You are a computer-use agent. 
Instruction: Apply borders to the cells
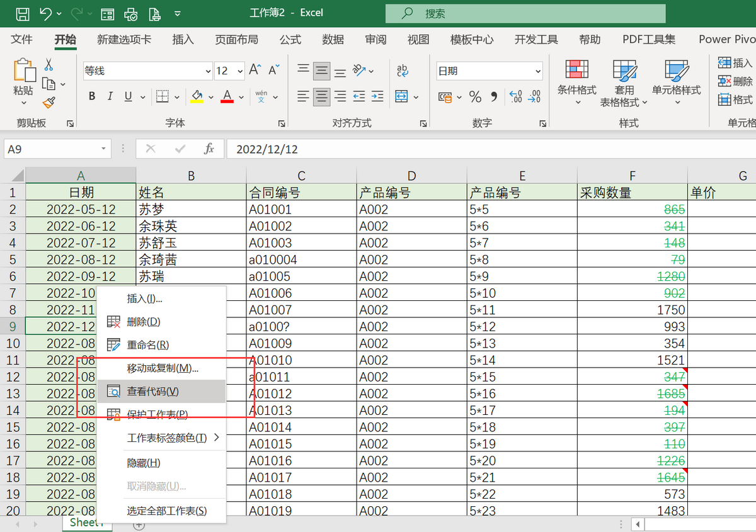pyautogui.click(x=162, y=96)
